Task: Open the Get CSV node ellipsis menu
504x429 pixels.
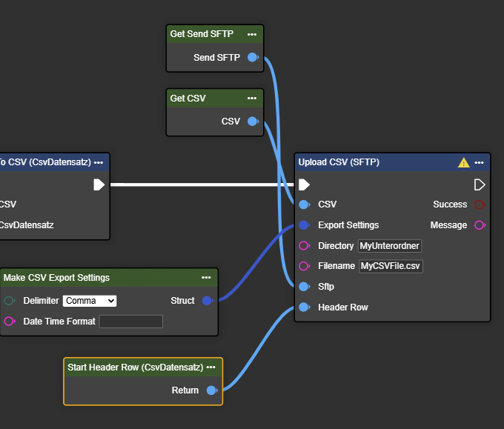Action: coord(253,99)
